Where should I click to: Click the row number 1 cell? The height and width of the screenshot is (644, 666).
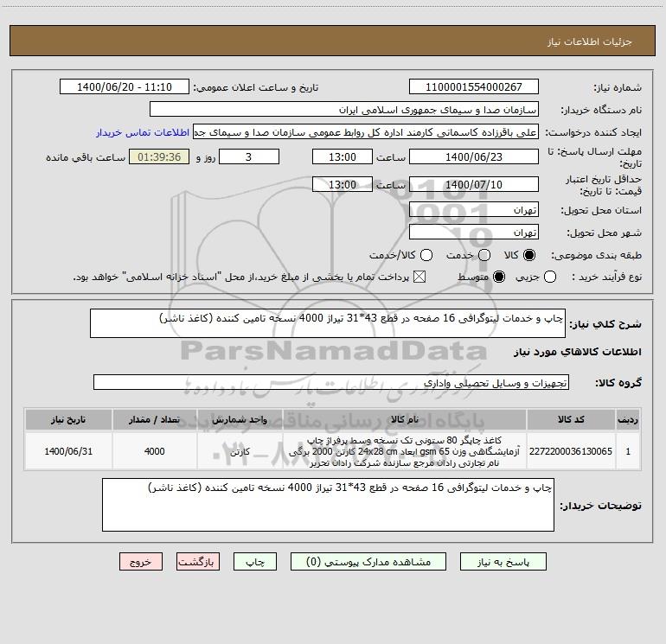(x=628, y=451)
